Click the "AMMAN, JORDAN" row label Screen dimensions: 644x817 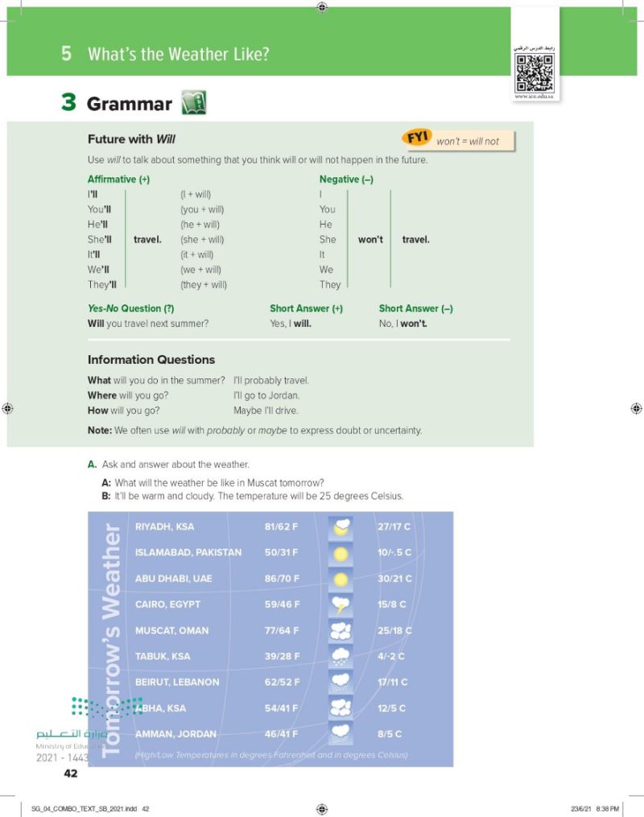tap(175, 734)
